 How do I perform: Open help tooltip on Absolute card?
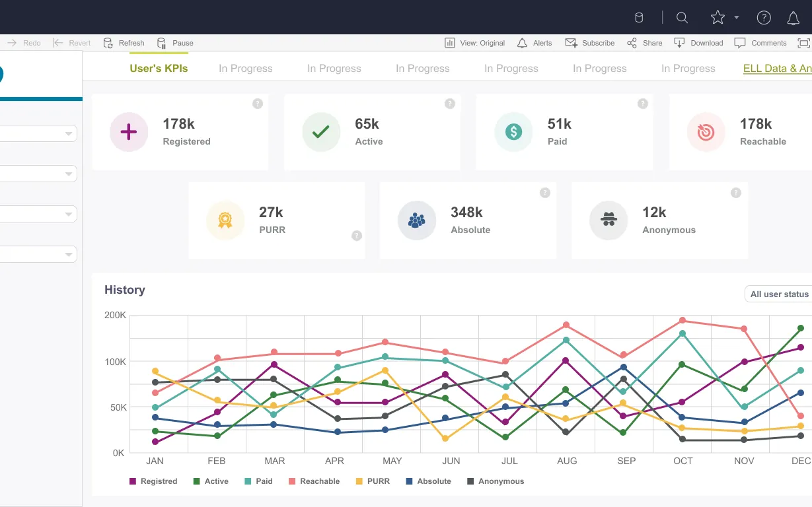[545, 193]
